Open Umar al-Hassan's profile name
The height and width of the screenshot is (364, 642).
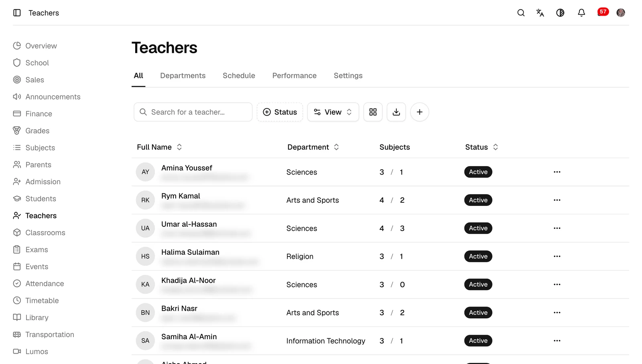pos(189,224)
